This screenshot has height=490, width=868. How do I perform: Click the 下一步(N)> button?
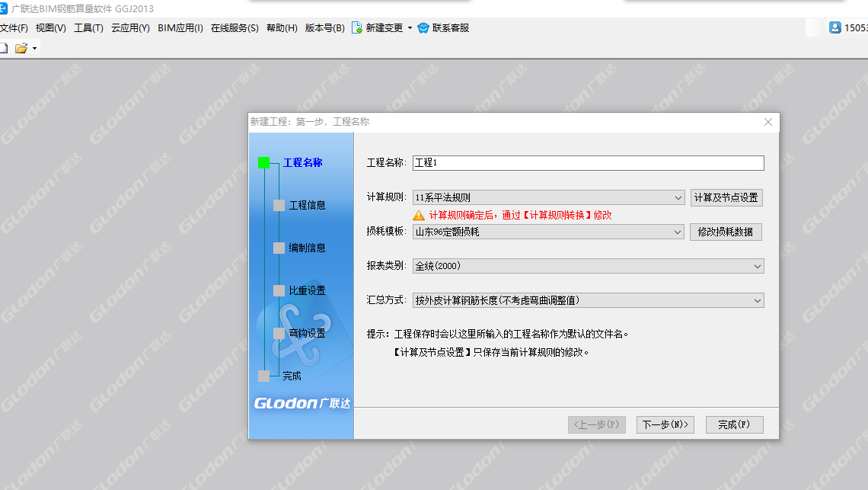pos(665,424)
